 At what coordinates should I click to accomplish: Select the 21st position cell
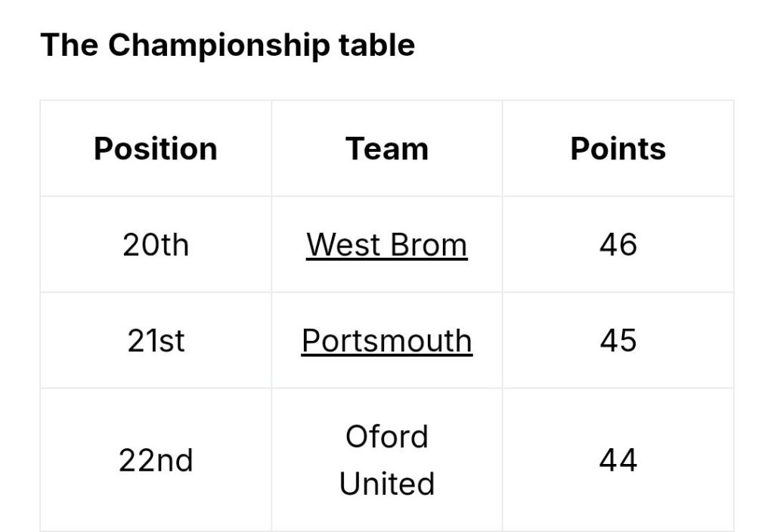coord(156,341)
